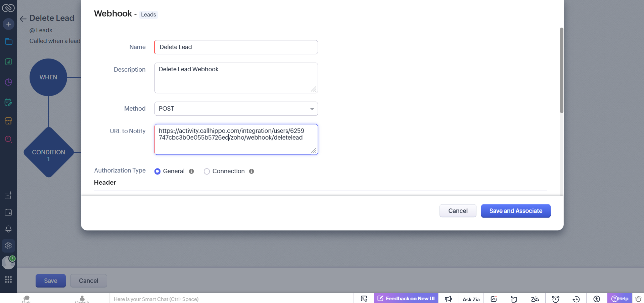This screenshot has width=644, height=303.
Task: Click the WHEN workflow node
Action: coord(48,77)
